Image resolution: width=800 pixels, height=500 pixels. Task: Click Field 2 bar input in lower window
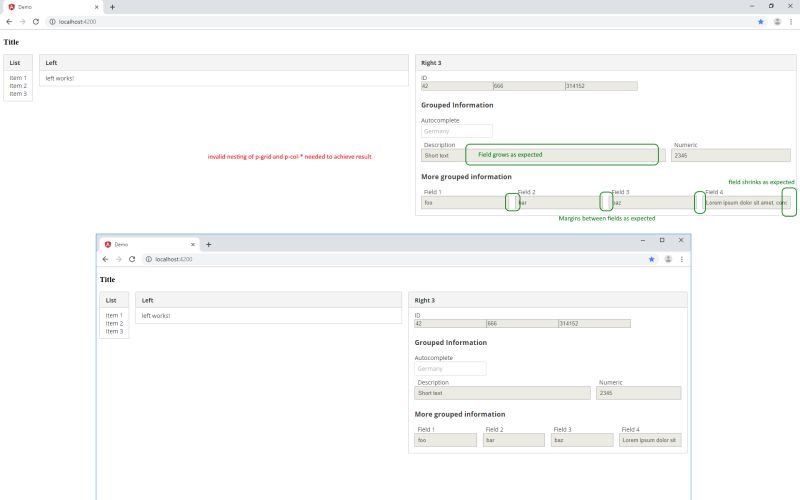pyautogui.click(x=514, y=440)
